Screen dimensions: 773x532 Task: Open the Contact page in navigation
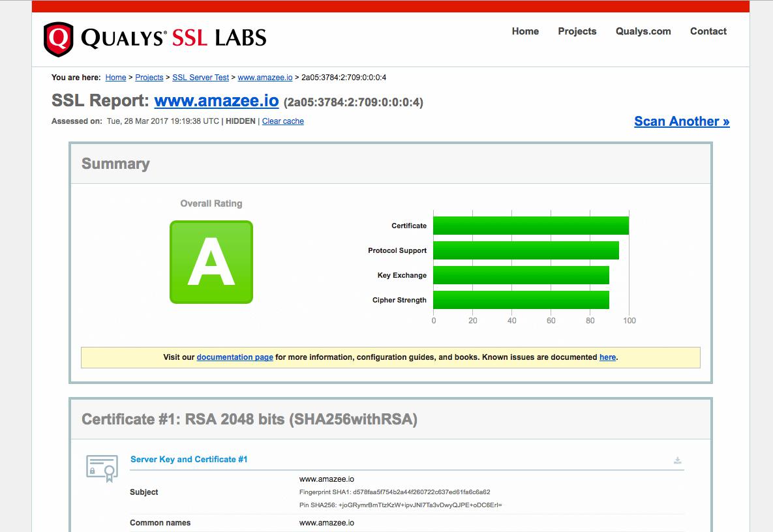pos(708,31)
